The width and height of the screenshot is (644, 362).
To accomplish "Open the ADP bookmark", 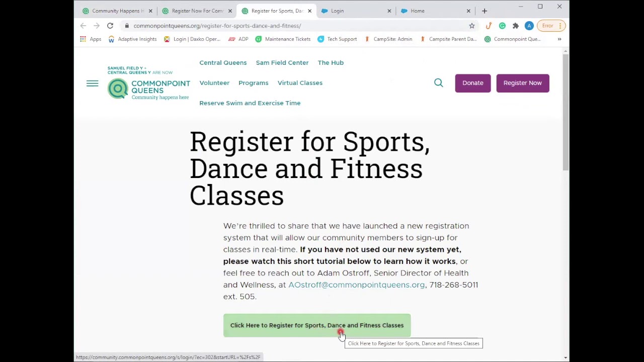I will pos(238,39).
